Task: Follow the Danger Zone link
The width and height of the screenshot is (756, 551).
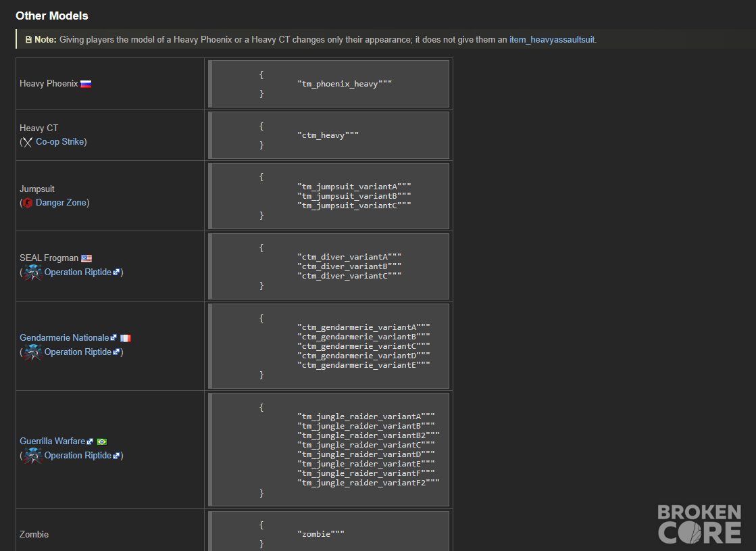Action: (x=61, y=203)
